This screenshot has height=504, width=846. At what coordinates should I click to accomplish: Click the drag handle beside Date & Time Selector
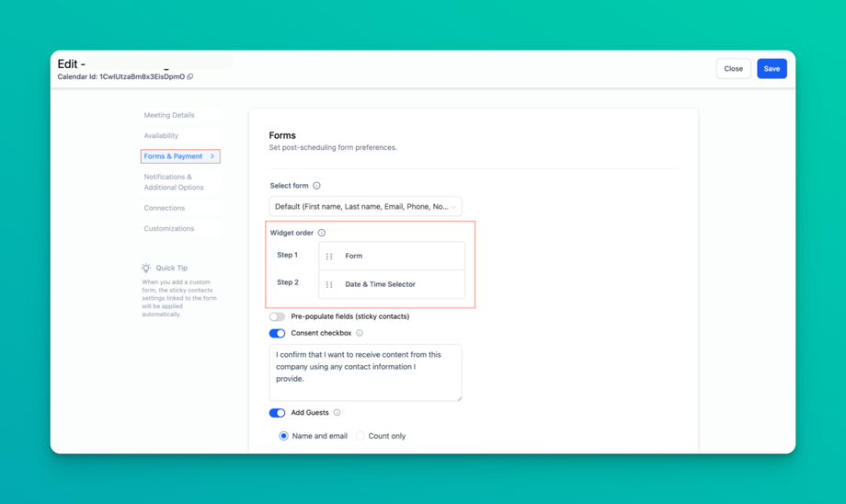[x=329, y=284]
